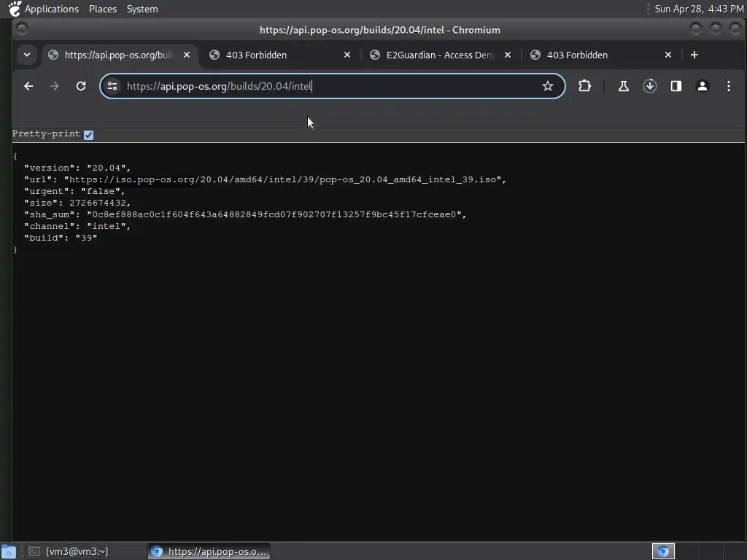Click the "build": "39" line

61,238
